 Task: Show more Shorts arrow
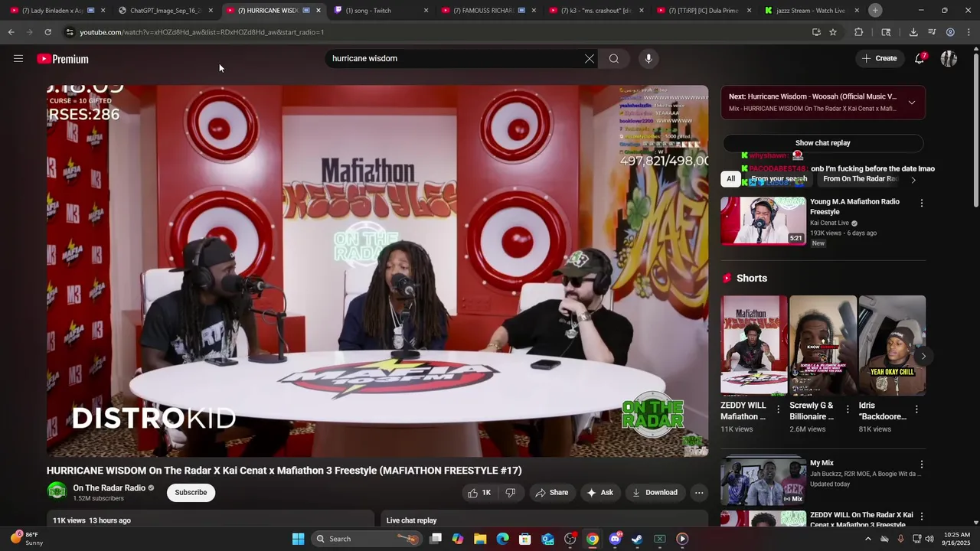click(923, 356)
